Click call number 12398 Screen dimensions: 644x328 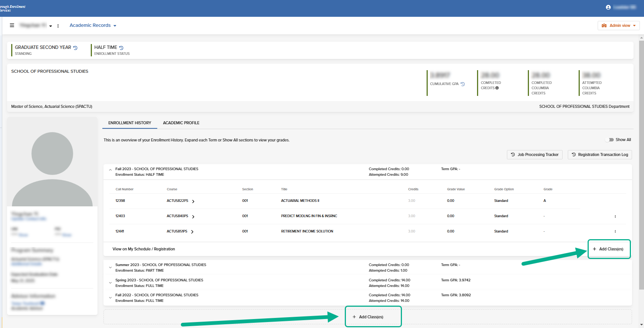[x=120, y=201]
